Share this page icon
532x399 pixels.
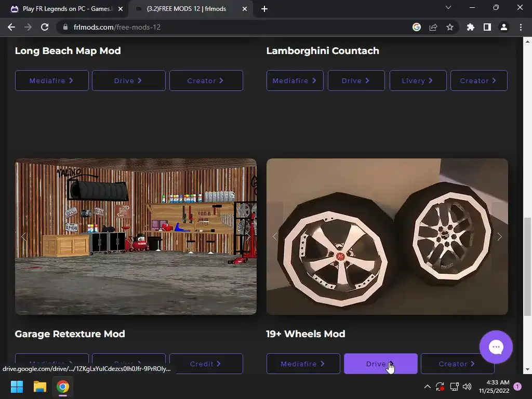pyautogui.click(x=433, y=27)
